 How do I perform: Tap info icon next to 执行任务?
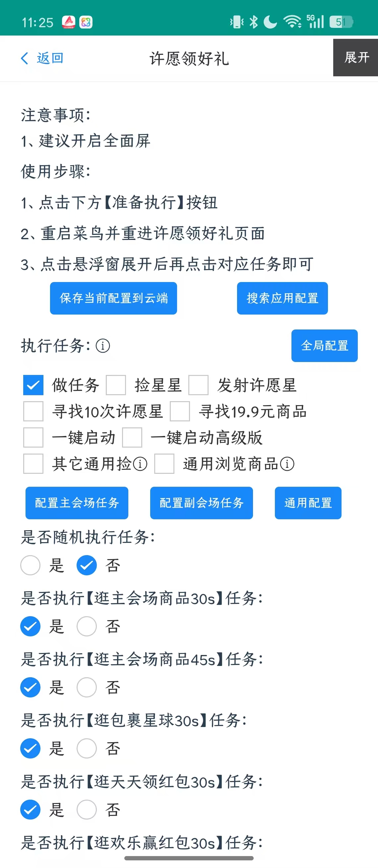click(x=103, y=346)
